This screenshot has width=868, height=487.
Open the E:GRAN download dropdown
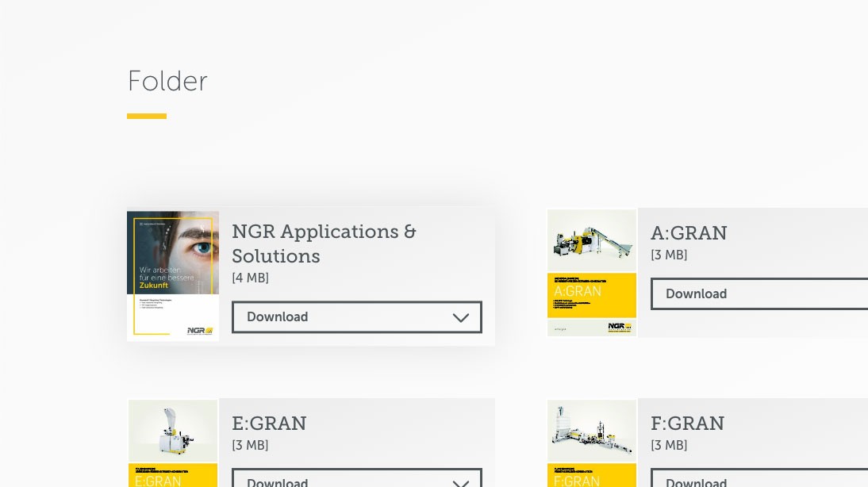[x=356, y=477]
